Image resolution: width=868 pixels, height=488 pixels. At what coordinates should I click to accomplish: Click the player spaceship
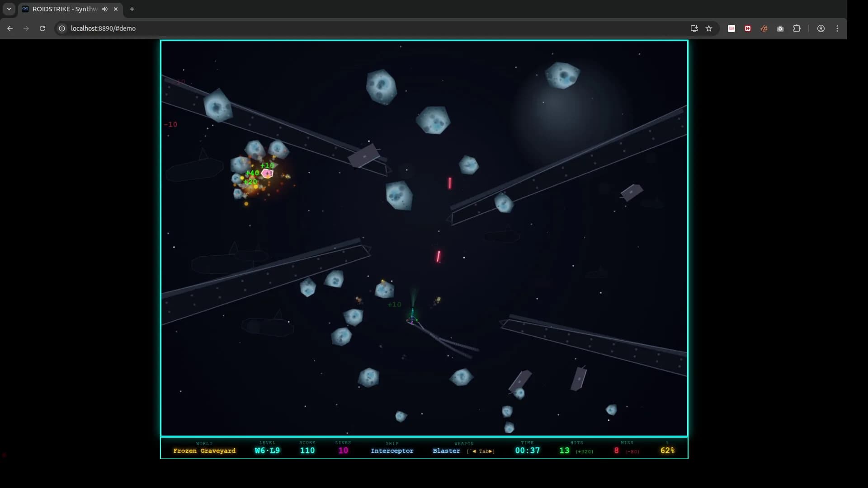(x=412, y=317)
